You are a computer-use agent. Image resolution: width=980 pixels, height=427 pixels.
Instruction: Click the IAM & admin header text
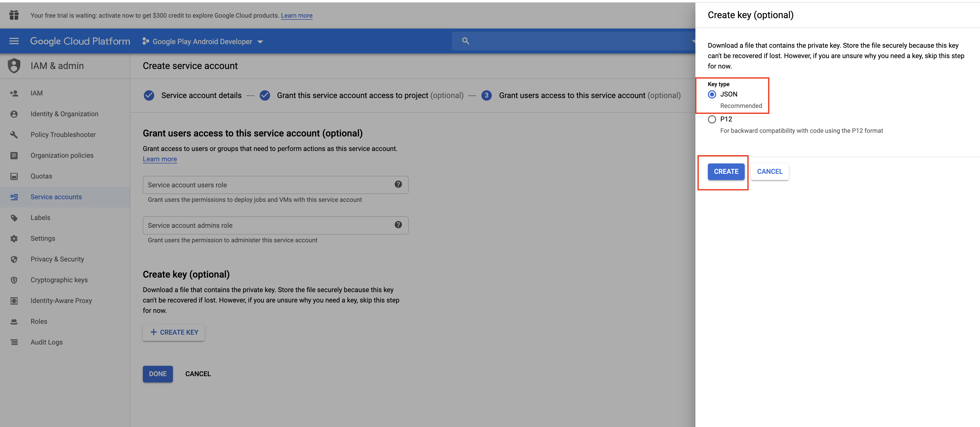pyautogui.click(x=57, y=66)
